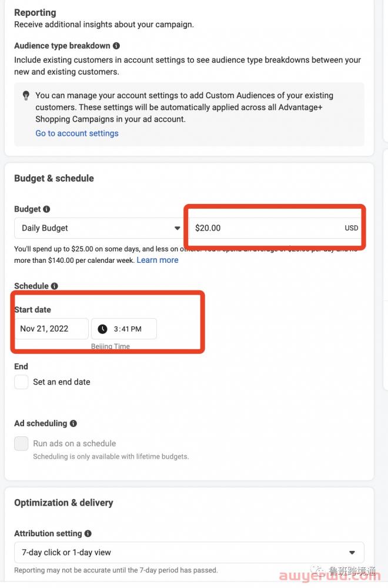The image size is (388, 588).
Task: Click info icon beside Audience type breakdown
Action: click(x=116, y=46)
